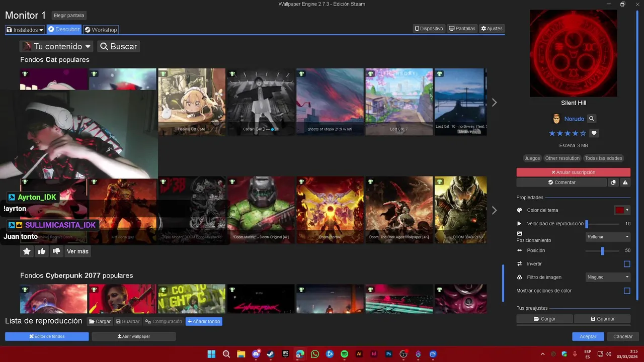Favorite Silent Hill with the heart icon

point(594,133)
